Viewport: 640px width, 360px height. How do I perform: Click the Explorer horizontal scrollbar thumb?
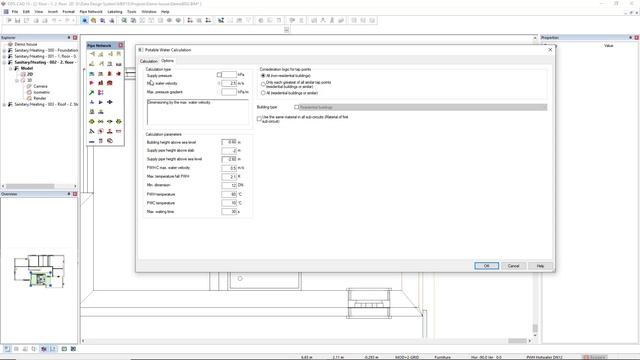pyautogui.click(x=29, y=186)
